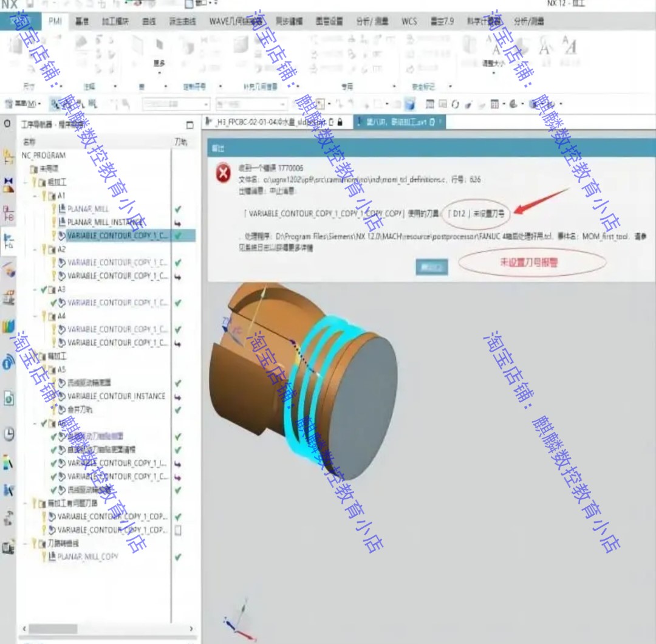Open the colorful books library sidebar icon

click(x=9, y=326)
